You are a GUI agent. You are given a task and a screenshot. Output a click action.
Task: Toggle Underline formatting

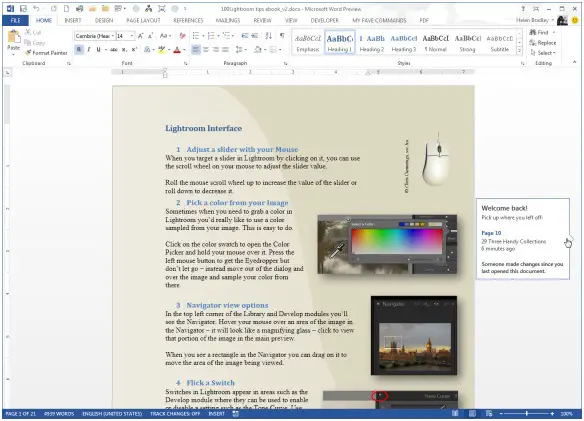98,50
